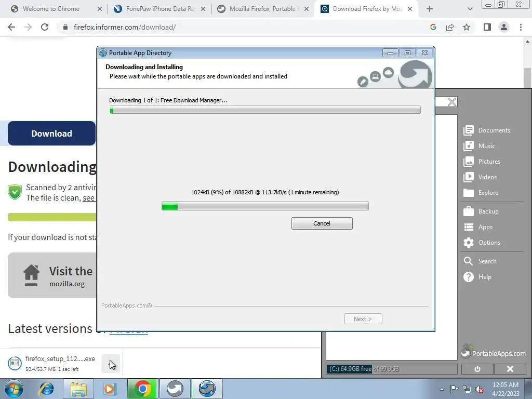Click Portable App Directory taskbar icon
The height and width of the screenshot is (399, 532).
pyautogui.click(x=207, y=389)
